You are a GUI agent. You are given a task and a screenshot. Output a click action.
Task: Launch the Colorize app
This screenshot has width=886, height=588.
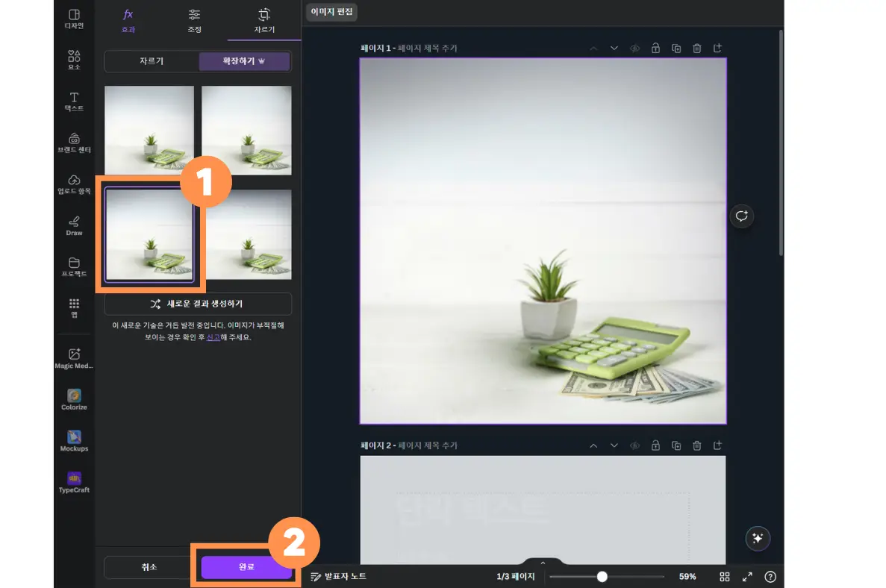tap(74, 400)
